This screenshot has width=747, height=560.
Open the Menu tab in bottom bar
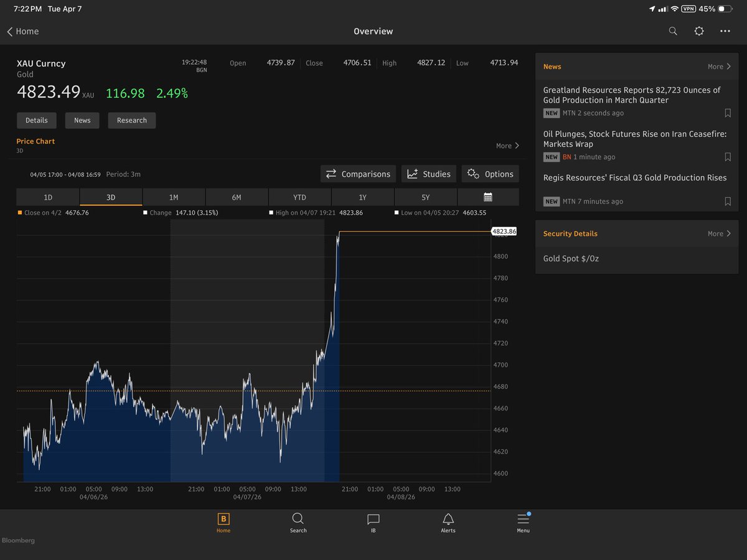pyautogui.click(x=523, y=523)
